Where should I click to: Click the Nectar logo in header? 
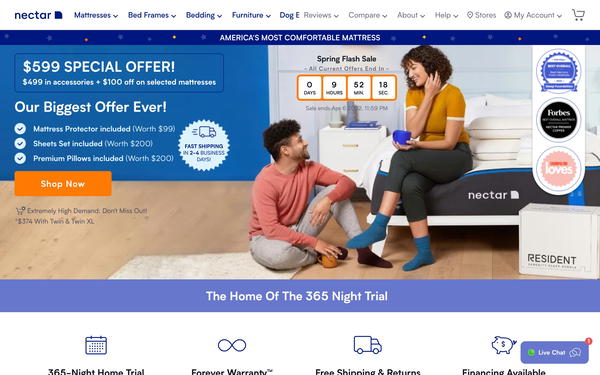38,15
